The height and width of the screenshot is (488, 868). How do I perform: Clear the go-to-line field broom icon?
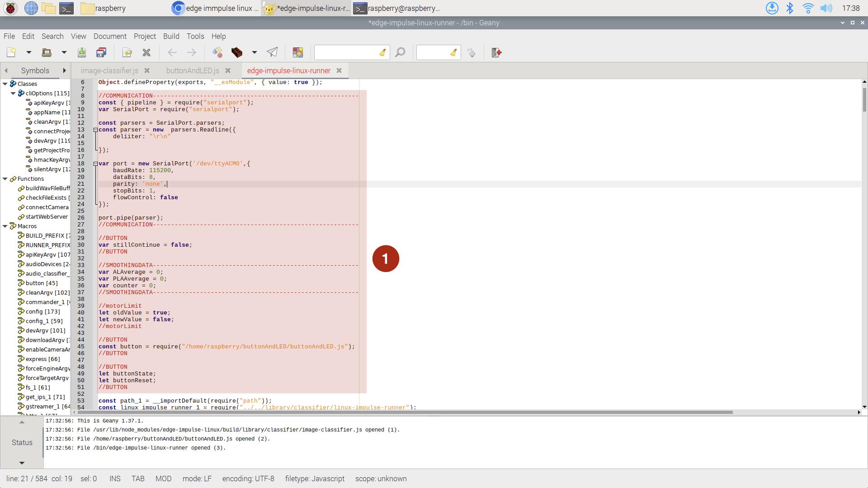click(453, 52)
